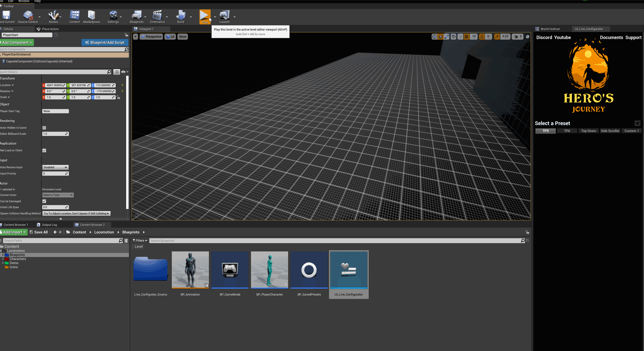This screenshot has width=644, height=351.
Task: Open the Filters dropdown
Action: click(x=140, y=241)
